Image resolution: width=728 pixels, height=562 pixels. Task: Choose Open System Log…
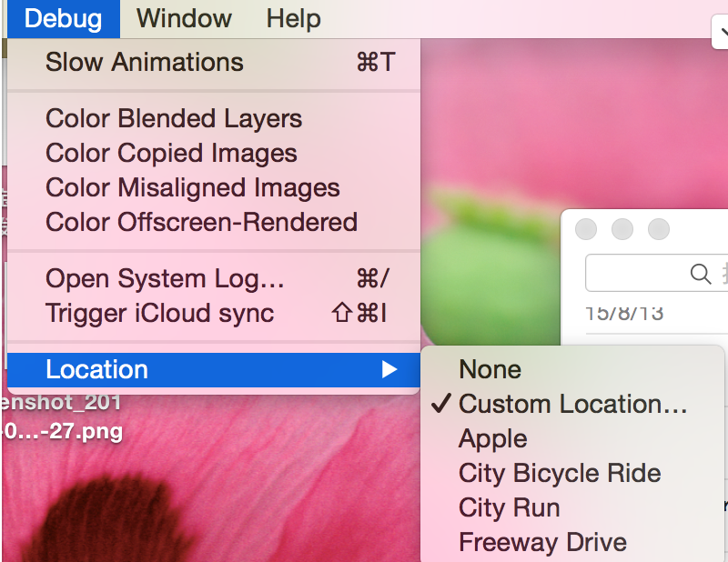(x=214, y=278)
